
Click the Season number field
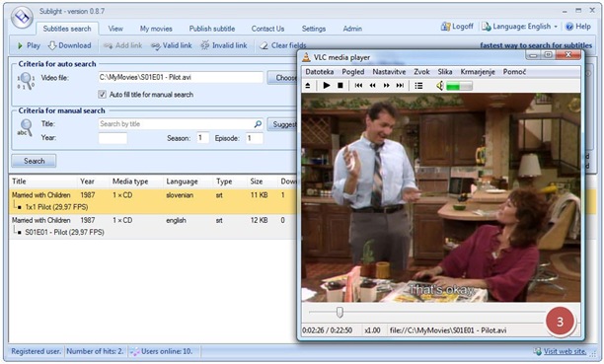click(202, 138)
